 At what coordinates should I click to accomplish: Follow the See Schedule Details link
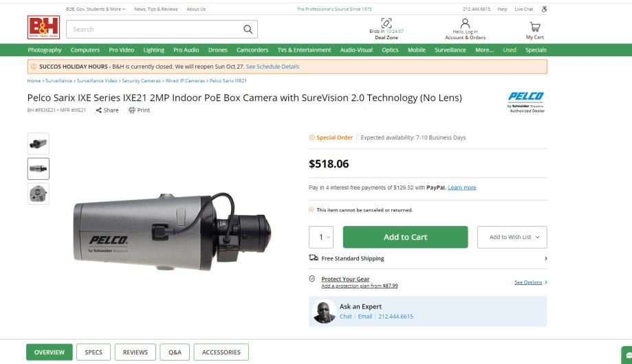pos(272,66)
